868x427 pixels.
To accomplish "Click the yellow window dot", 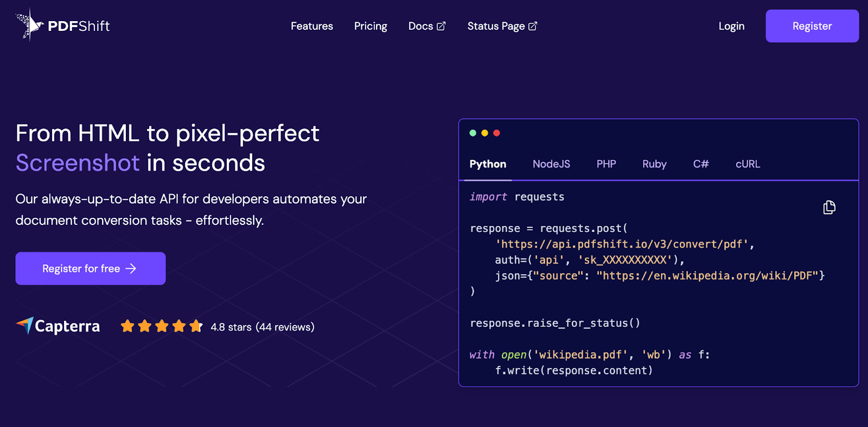I will 485,133.
